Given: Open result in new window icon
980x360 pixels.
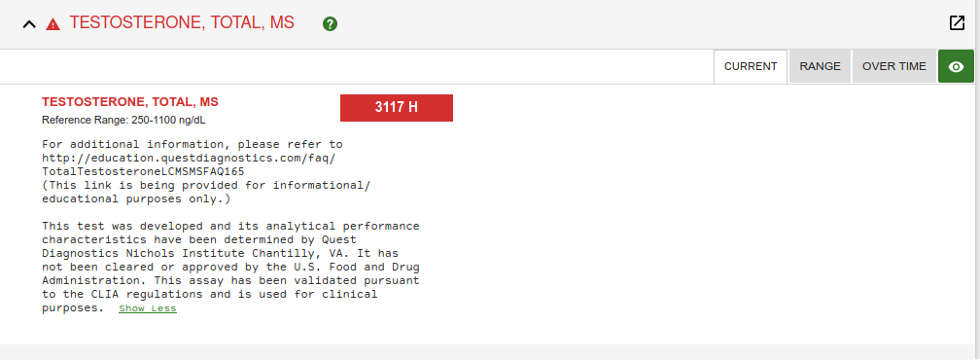Looking at the screenshot, I should [x=957, y=23].
